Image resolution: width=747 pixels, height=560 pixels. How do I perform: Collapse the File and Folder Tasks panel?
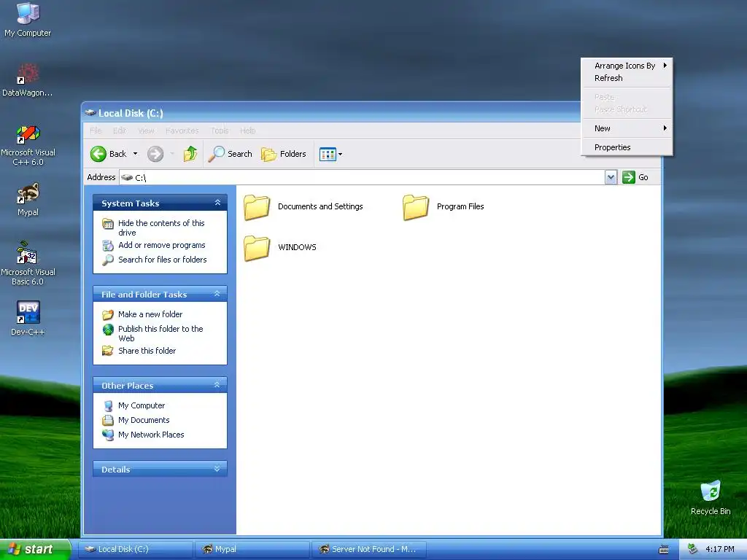tap(217, 294)
